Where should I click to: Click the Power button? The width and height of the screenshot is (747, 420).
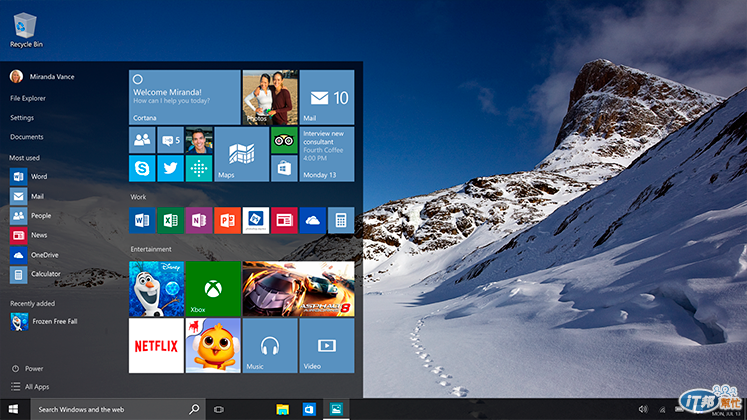pyautogui.click(x=27, y=369)
